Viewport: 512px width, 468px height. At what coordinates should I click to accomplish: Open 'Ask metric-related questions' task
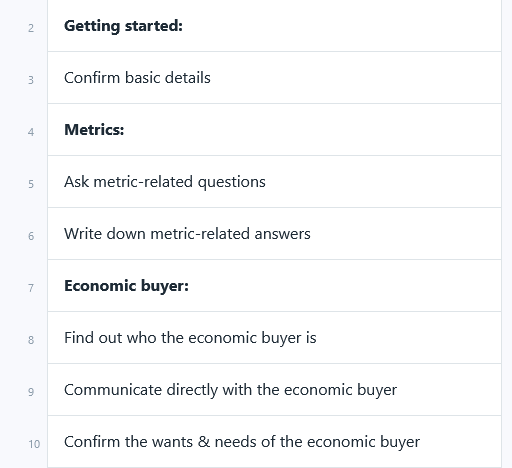(x=274, y=182)
